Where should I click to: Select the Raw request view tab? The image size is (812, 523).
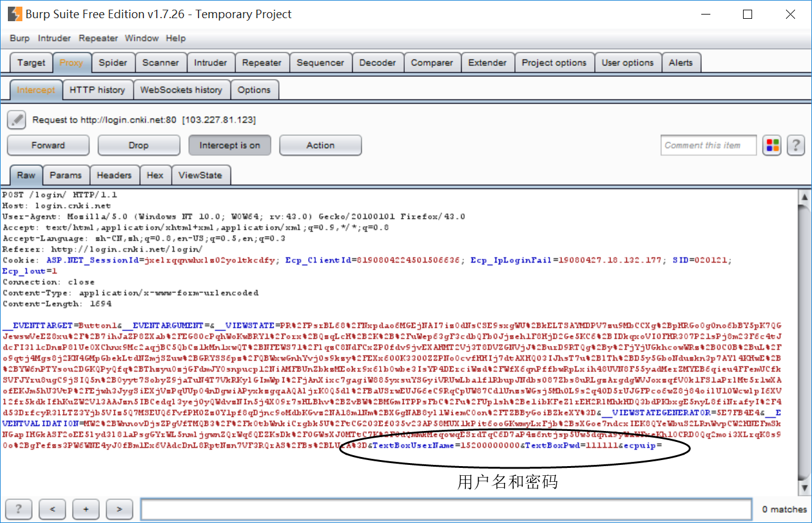click(26, 175)
